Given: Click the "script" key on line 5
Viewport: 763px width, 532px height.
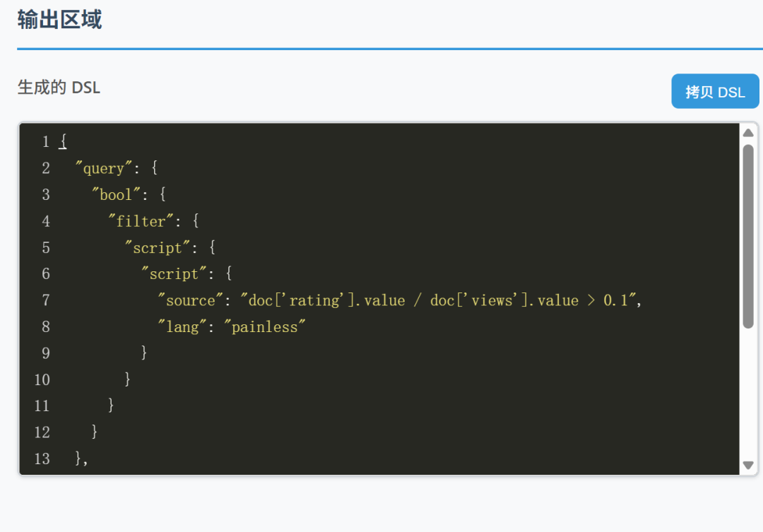Looking at the screenshot, I should coord(157,247).
